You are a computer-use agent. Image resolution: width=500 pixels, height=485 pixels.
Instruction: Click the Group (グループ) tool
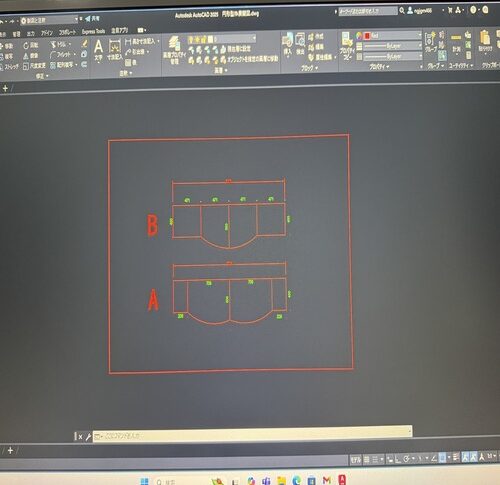430,42
